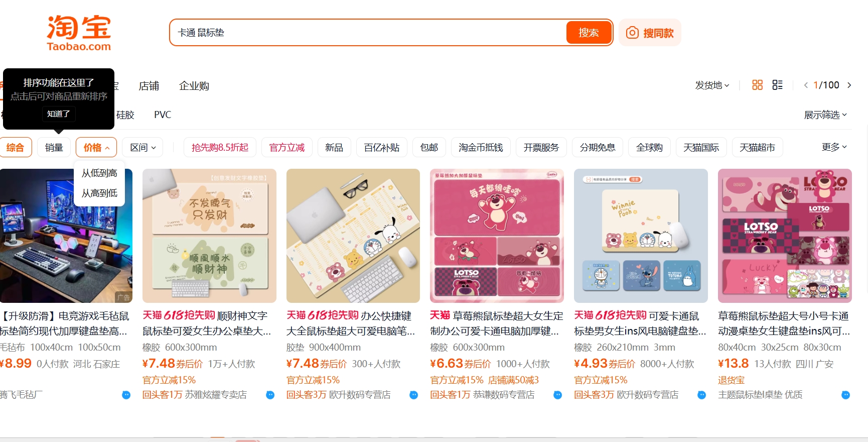Image resolution: width=868 pixels, height=442 pixels.
Task: Toggle the 天猫超市 filter
Action: point(757,147)
